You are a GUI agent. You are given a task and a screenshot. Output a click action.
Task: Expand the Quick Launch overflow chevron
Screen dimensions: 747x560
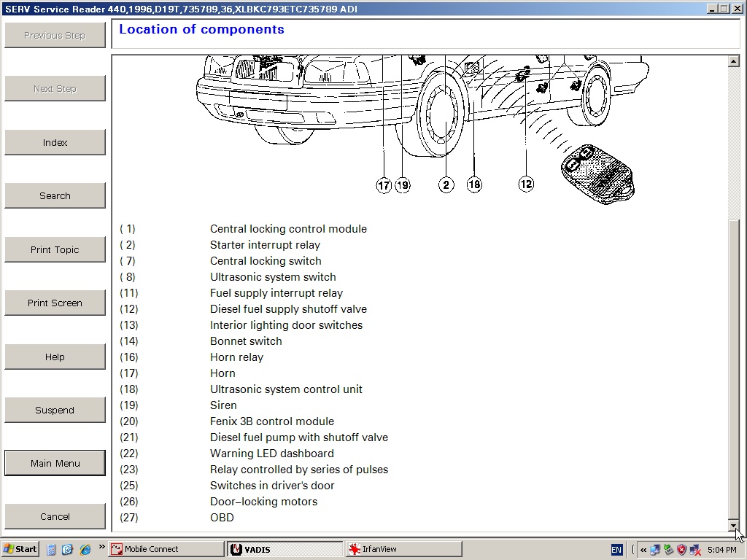pyautogui.click(x=101, y=547)
